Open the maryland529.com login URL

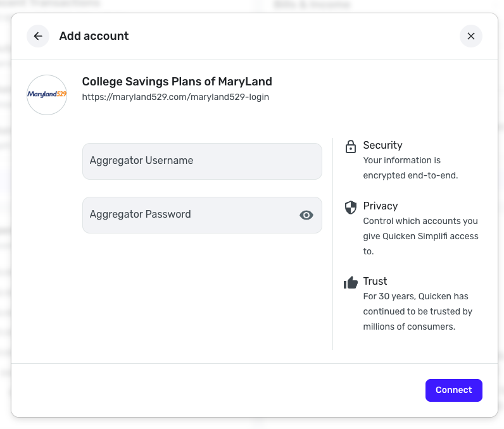coord(175,97)
